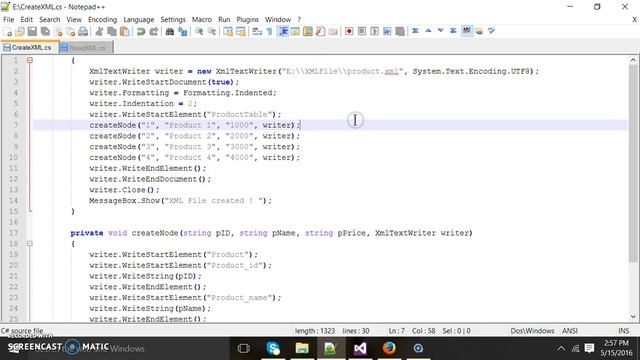Click the Copy toolbar icon

(x=112, y=31)
